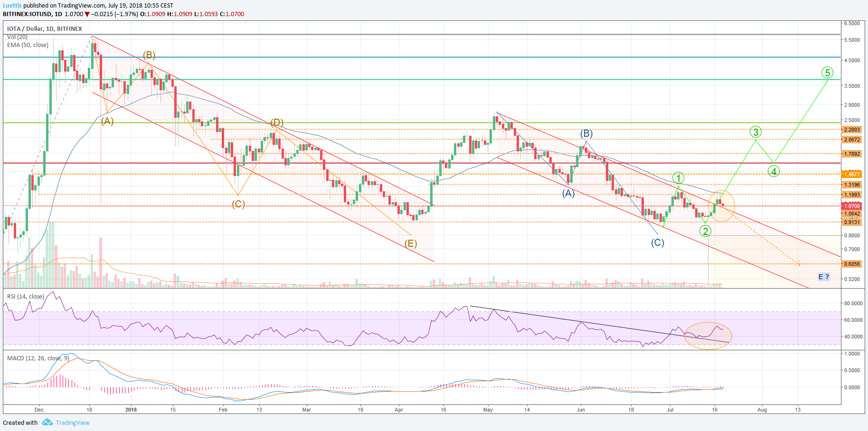868x431 pixels.
Task: Click the MACD (12, 26, close, 9) label
Action: 38,358
